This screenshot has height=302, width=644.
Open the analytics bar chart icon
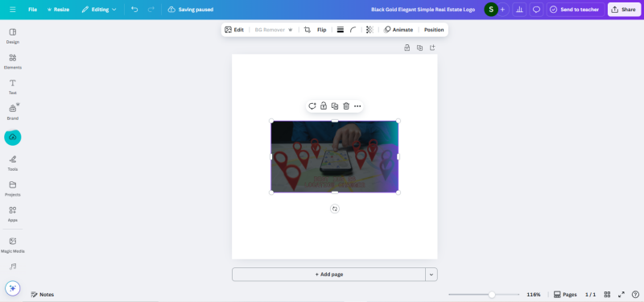point(519,10)
